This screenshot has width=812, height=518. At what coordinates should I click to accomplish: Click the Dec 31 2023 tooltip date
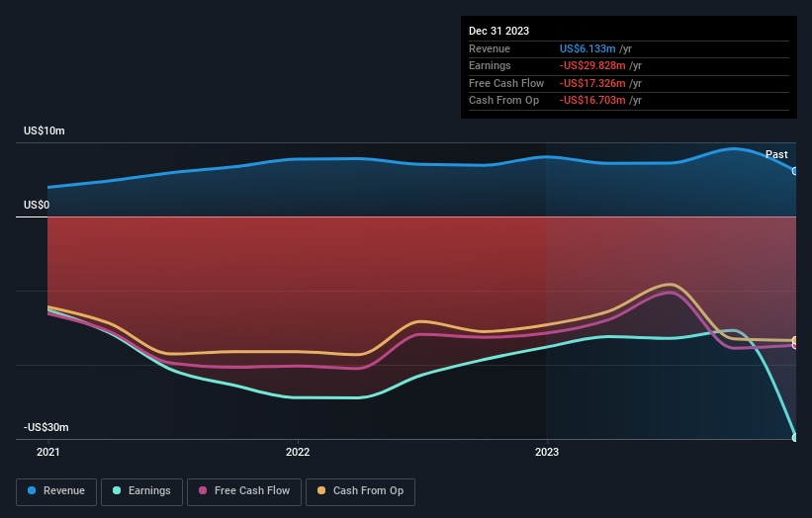point(498,31)
